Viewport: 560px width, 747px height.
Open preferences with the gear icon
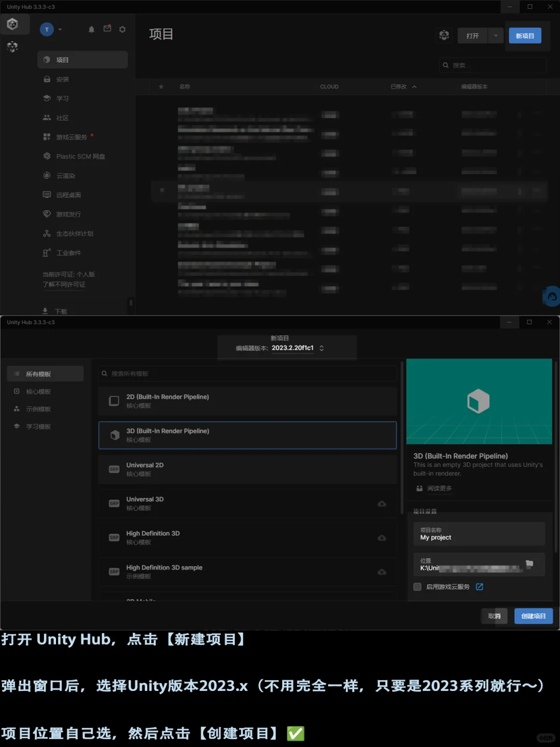tap(122, 29)
